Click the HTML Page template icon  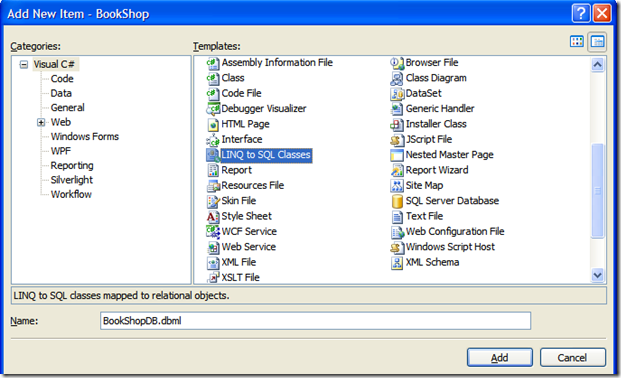click(x=213, y=124)
